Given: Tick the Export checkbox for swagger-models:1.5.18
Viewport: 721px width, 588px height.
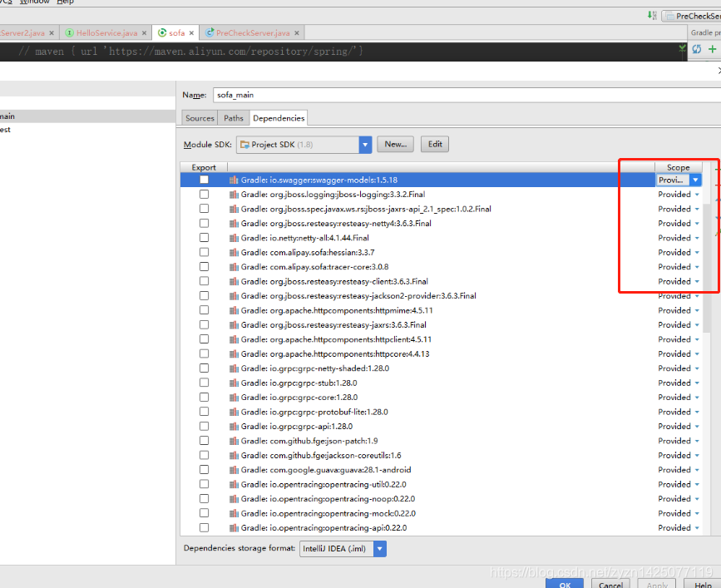Looking at the screenshot, I should click(204, 180).
